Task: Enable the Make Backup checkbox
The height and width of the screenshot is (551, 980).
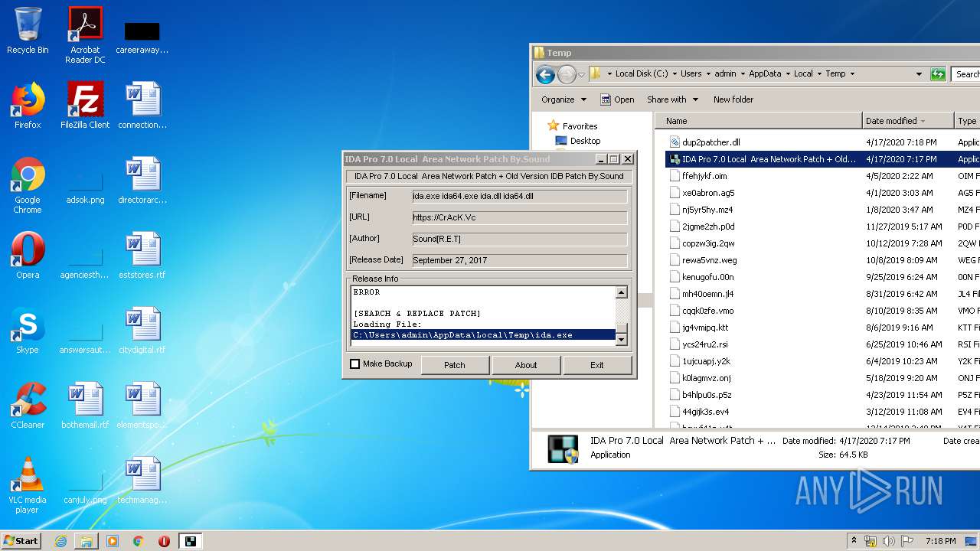Action: click(x=354, y=364)
